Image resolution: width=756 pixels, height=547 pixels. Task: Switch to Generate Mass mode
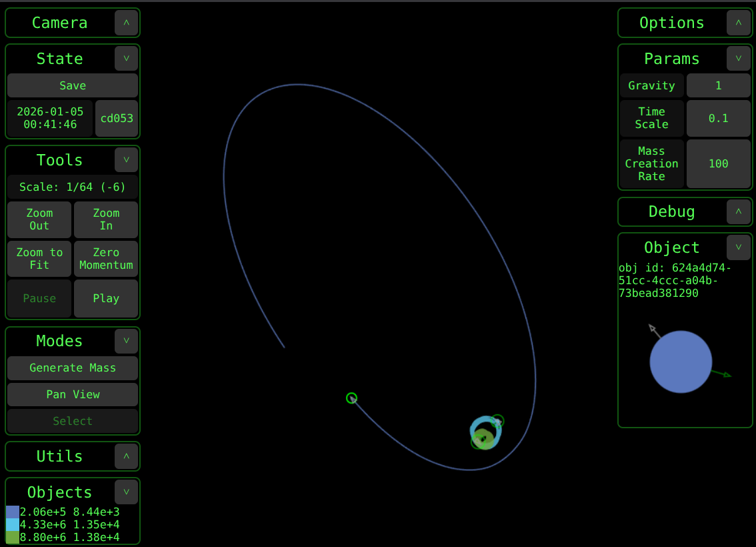(x=73, y=368)
